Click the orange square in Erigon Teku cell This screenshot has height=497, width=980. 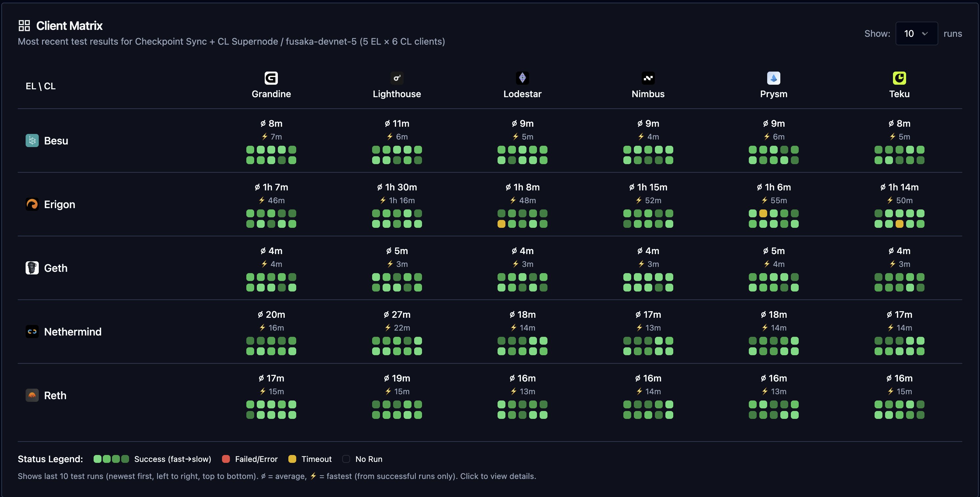pos(899,224)
